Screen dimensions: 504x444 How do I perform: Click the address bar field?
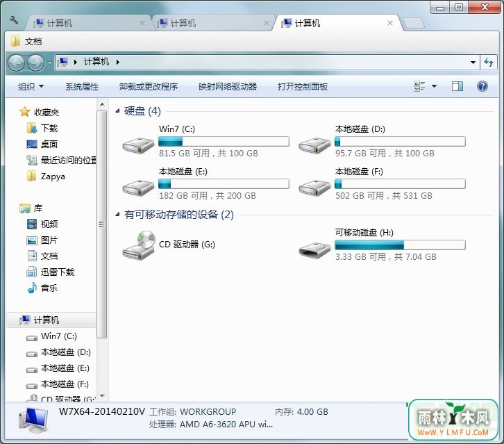click(267, 62)
